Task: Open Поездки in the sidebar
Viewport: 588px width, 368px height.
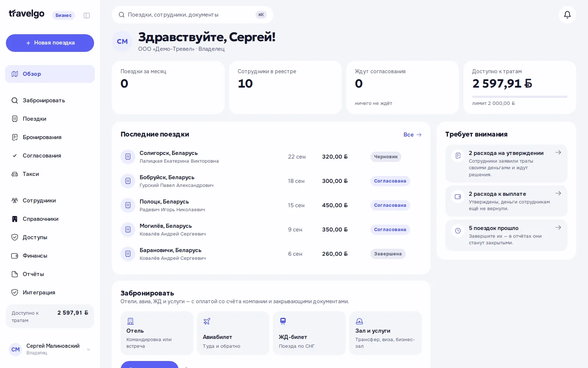Action: point(50,119)
